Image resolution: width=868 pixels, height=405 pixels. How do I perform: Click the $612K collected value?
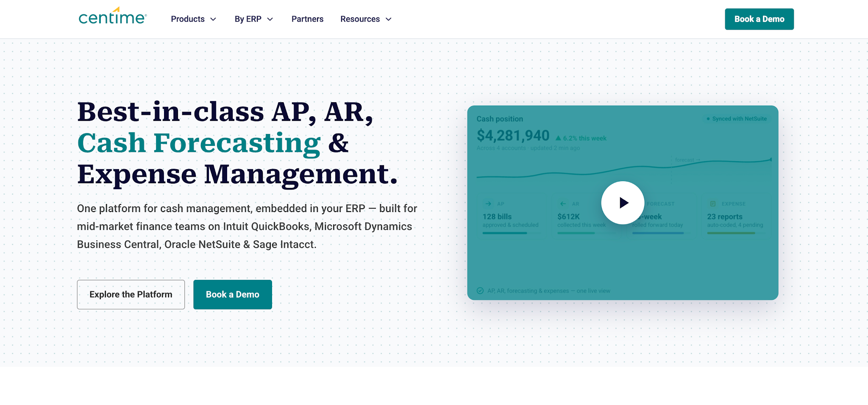(568, 217)
